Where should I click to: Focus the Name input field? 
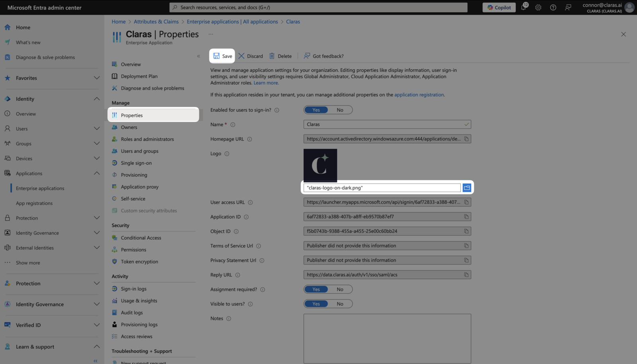[x=387, y=125]
